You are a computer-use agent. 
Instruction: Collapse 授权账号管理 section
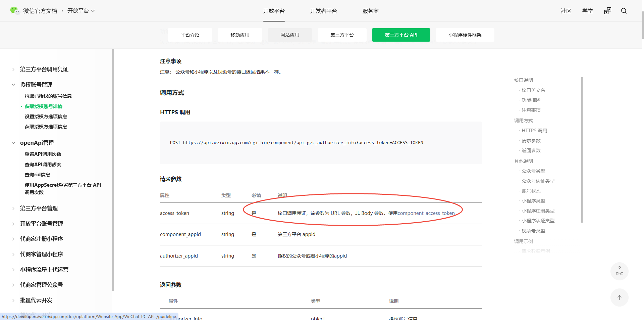36,85
